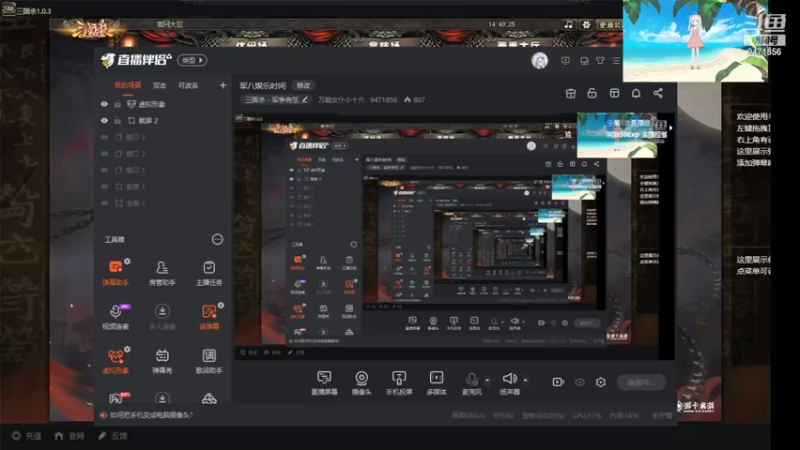Show the 截屏 1 source using its eye
This screenshot has width=800, height=450.
(104, 187)
